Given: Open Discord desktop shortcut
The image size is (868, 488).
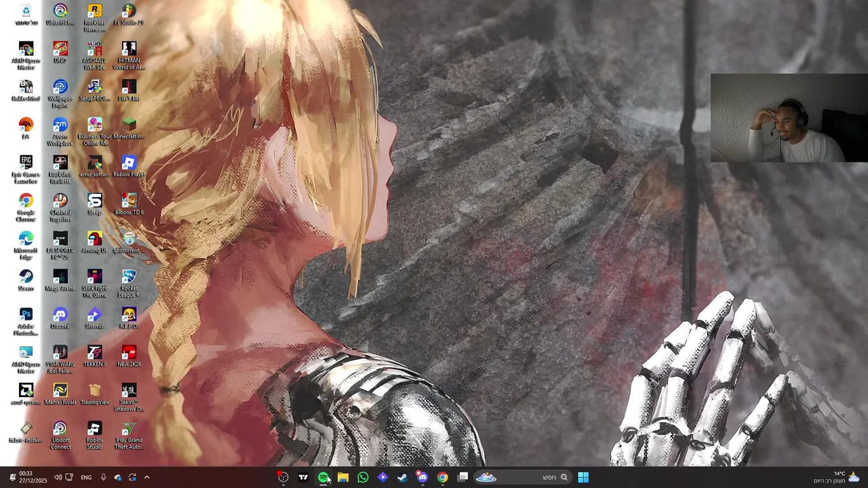Looking at the screenshot, I should (x=60, y=318).
